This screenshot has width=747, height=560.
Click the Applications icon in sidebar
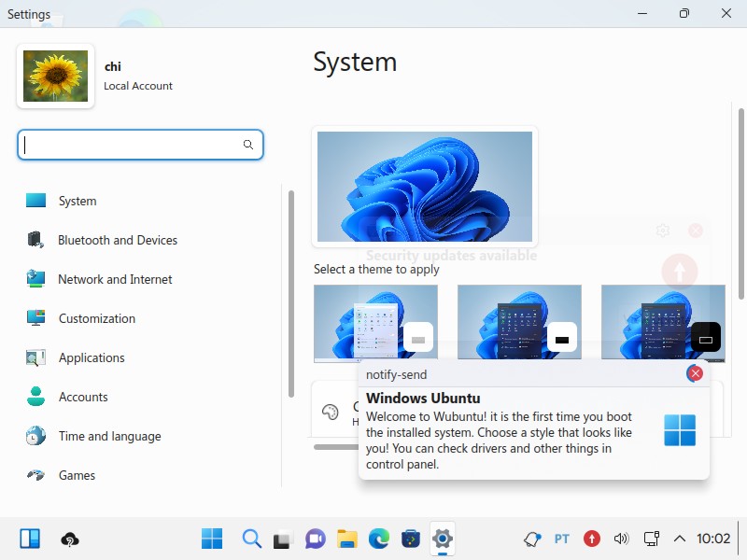coord(35,357)
